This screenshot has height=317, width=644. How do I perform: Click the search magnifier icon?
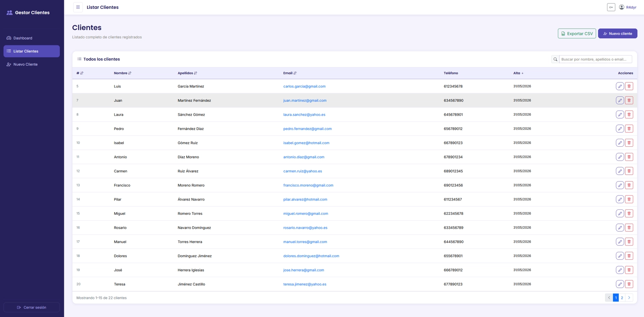pyautogui.click(x=555, y=59)
